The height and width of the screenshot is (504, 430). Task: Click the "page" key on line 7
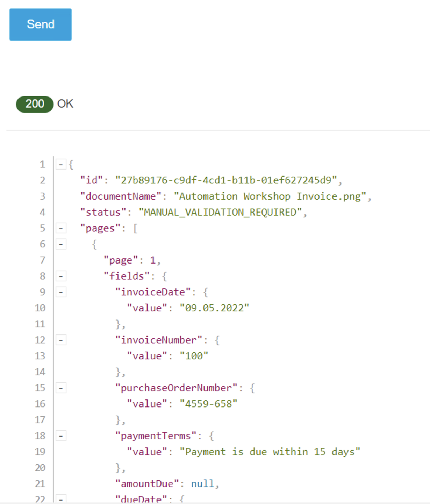pos(121,260)
